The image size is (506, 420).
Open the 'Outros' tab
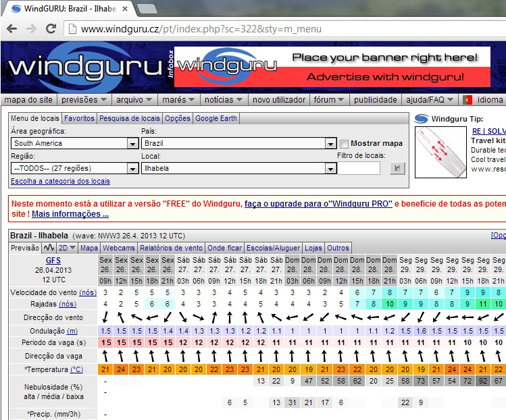pyautogui.click(x=338, y=248)
